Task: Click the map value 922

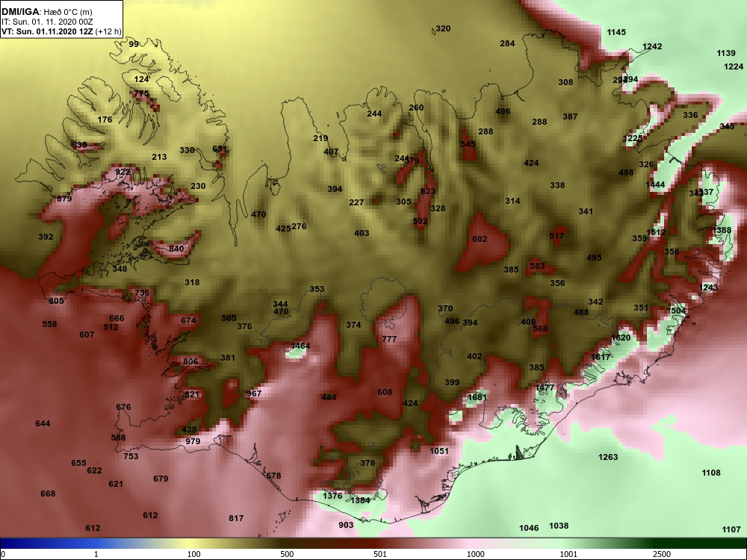Action: [x=123, y=172]
